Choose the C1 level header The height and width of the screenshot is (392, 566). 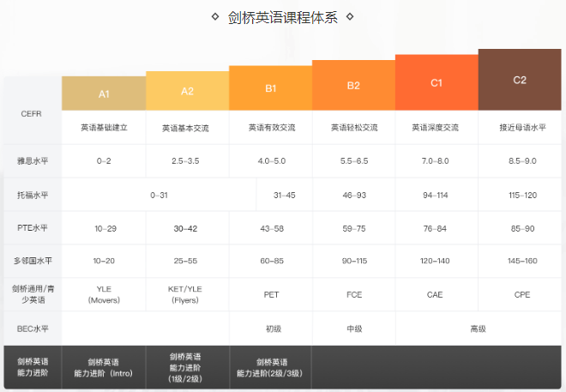436,82
